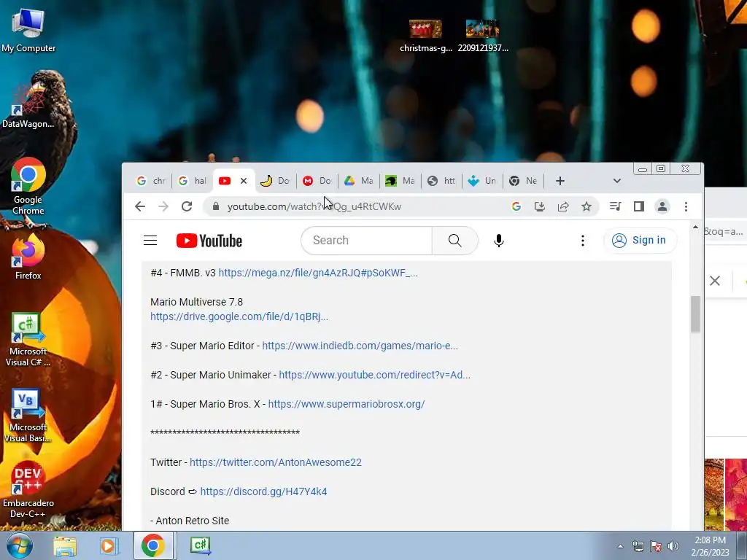Open Windows Media Player from the taskbar
Screen dimensions: 747x560
(109, 545)
